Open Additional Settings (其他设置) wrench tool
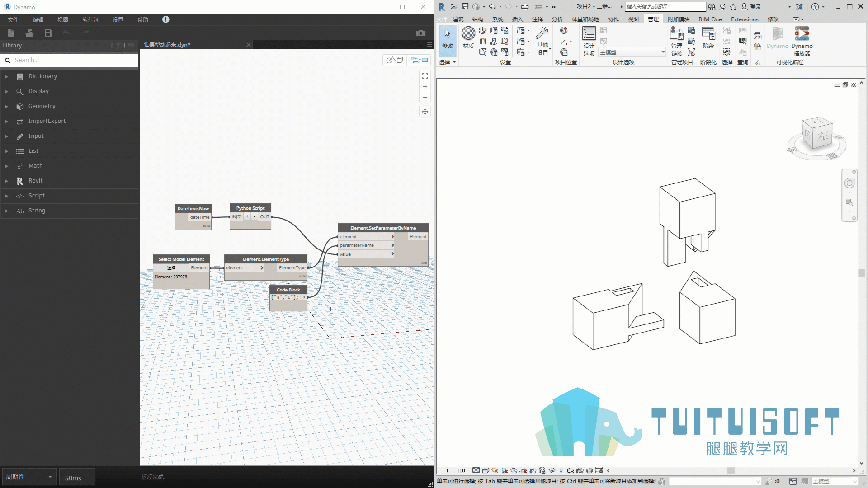This screenshot has height=488, width=868. [542, 41]
